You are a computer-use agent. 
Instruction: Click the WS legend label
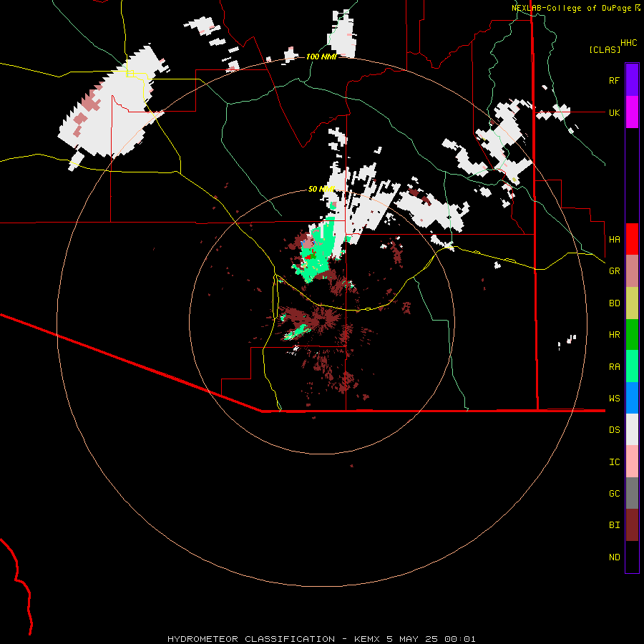614,399
